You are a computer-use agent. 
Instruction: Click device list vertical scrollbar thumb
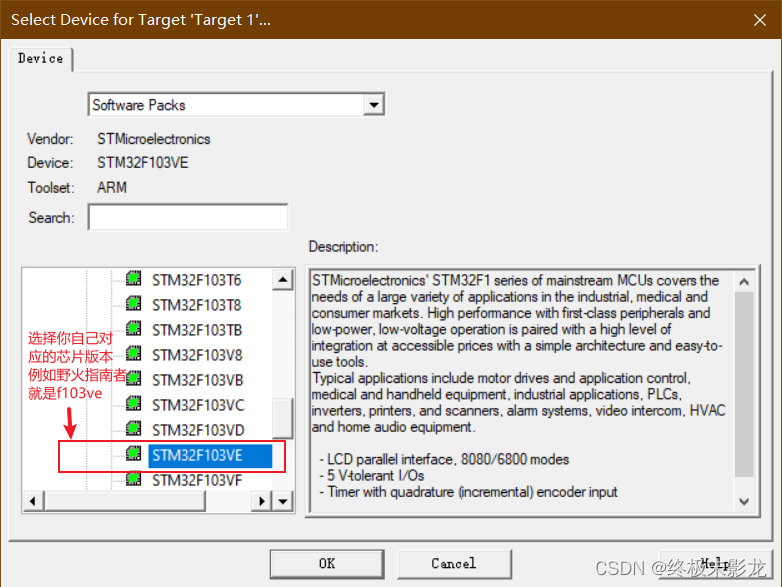click(283, 418)
